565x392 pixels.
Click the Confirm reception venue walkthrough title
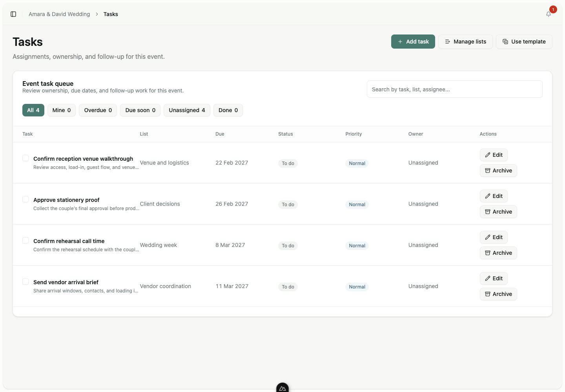coord(83,159)
